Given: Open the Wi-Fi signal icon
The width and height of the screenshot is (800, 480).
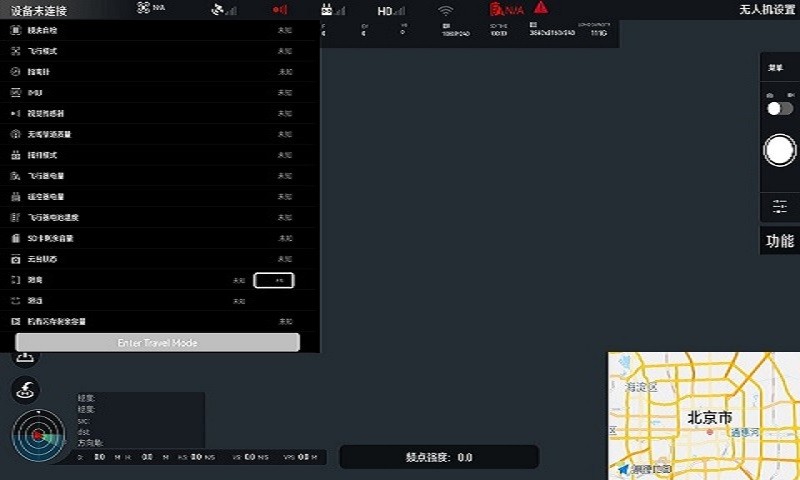Looking at the screenshot, I should [445, 11].
